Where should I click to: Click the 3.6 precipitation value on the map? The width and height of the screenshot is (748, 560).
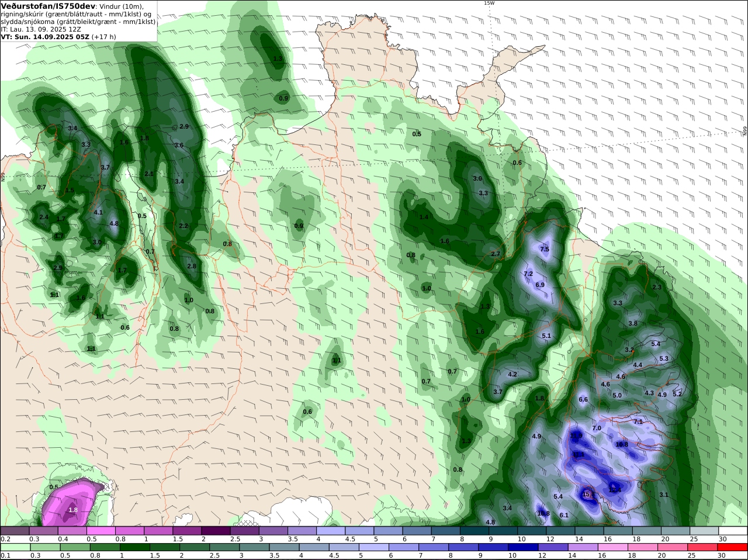point(179,145)
